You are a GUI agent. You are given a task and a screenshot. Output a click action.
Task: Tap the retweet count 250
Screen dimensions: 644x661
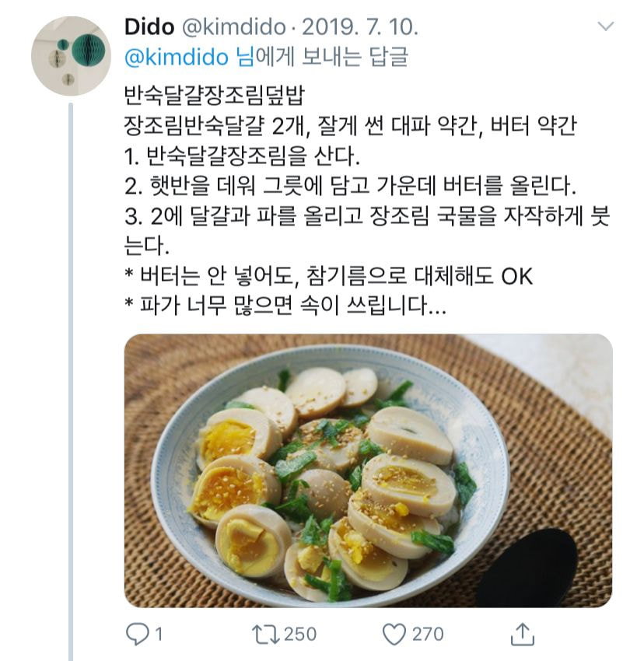(x=300, y=635)
